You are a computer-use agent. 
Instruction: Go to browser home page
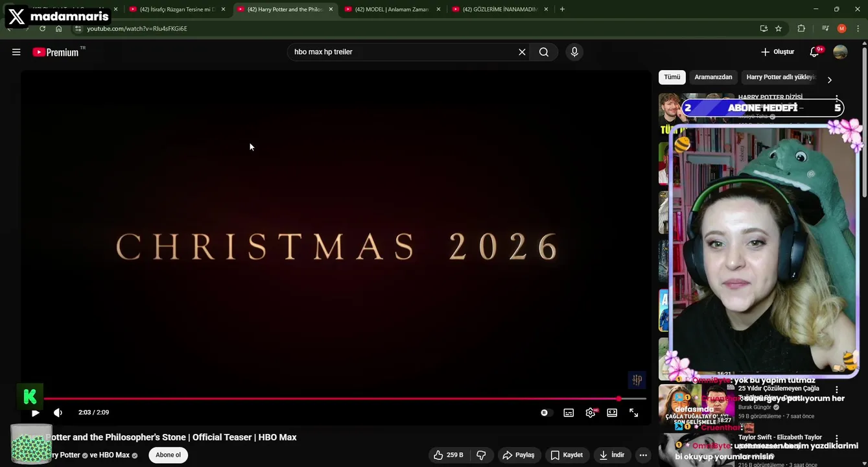coord(59,29)
